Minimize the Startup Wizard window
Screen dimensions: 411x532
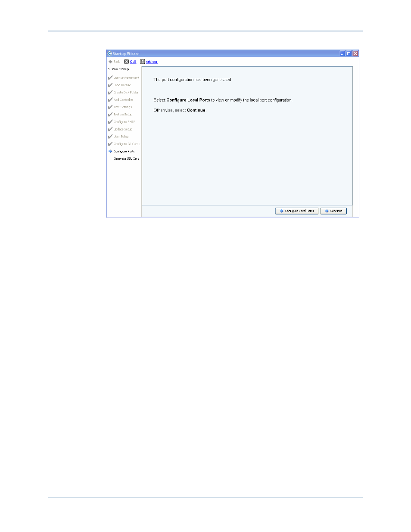342,53
